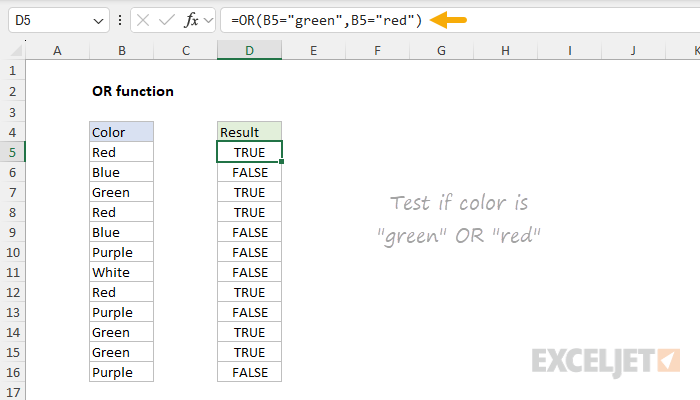
Task: Select column F header
Action: [378, 50]
